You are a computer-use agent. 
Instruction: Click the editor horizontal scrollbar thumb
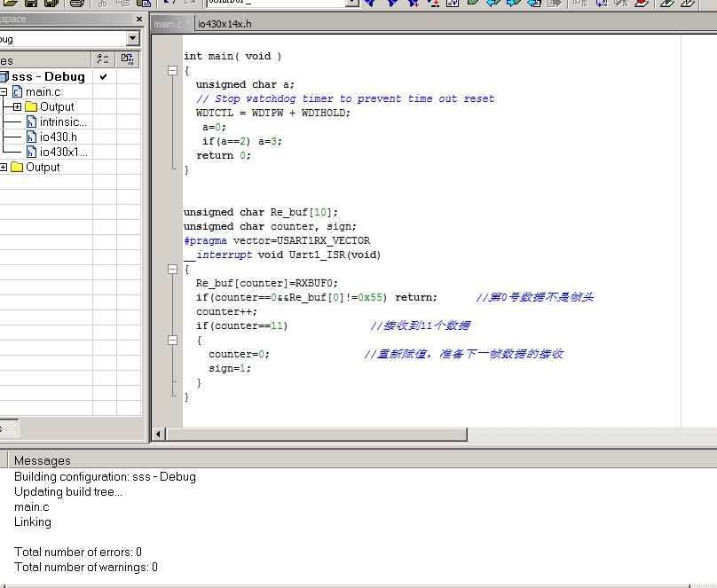pos(317,434)
